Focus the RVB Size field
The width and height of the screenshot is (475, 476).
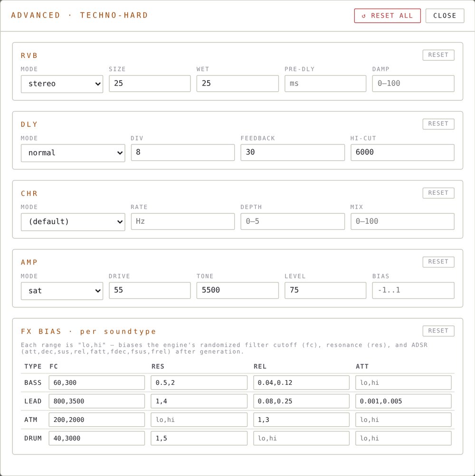click(x=150, y=84)
